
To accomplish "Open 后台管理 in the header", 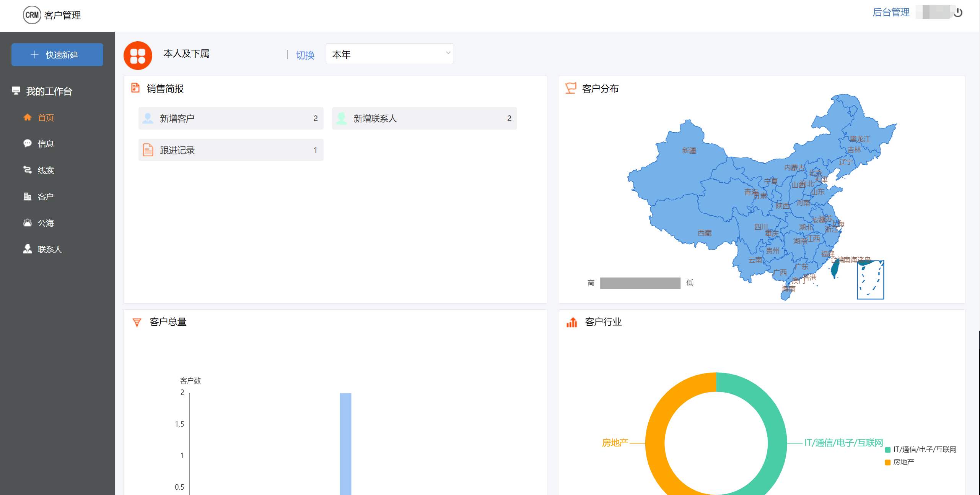I will 890,13.
